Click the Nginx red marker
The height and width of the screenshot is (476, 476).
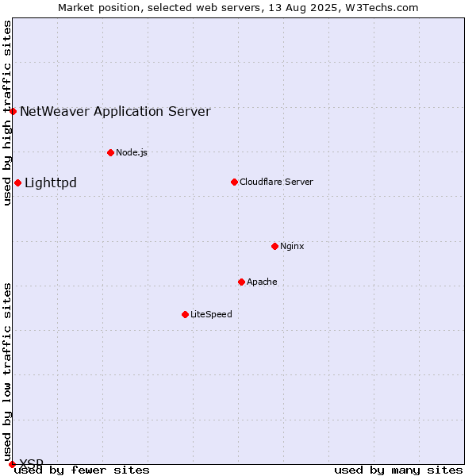pos(274,246)
